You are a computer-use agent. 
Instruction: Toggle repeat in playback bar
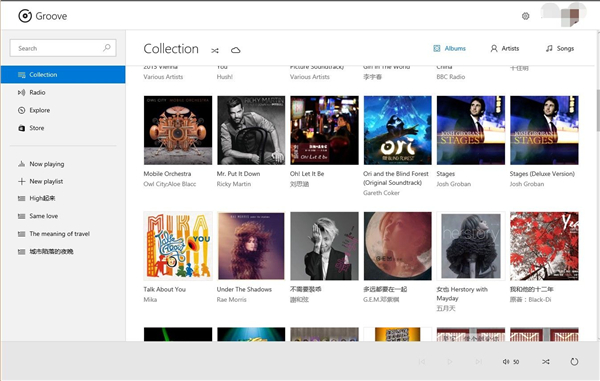click(x=574, y=361)
